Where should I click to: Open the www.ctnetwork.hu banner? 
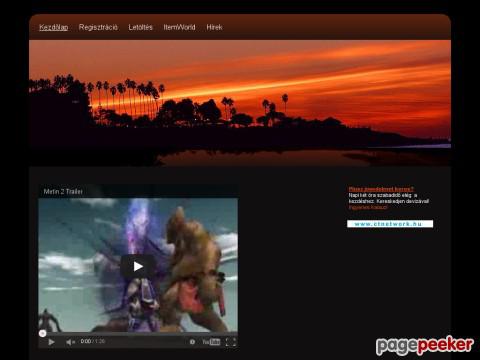click(x=390, y=224)
